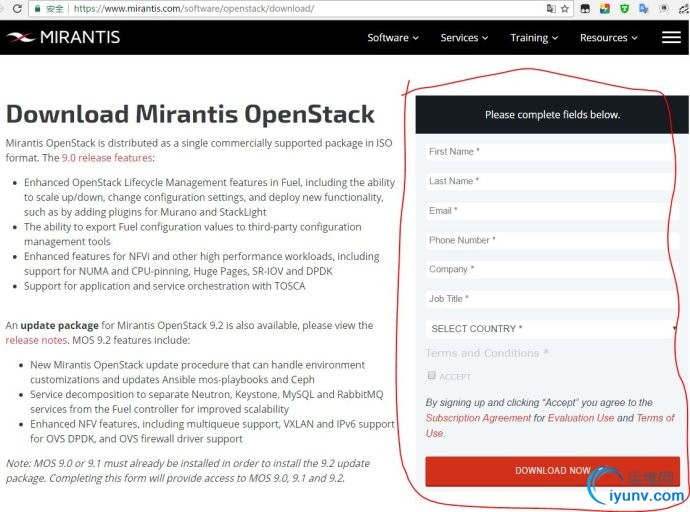Focus the Phone Number field
This screenshot has height=512, width=690.
(552, 240)
